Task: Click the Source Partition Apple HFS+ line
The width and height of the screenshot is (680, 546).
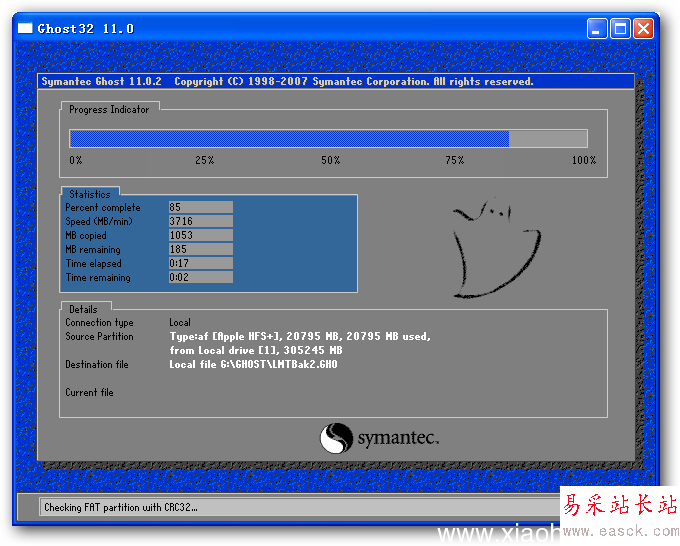Action: tap(300, 337)
